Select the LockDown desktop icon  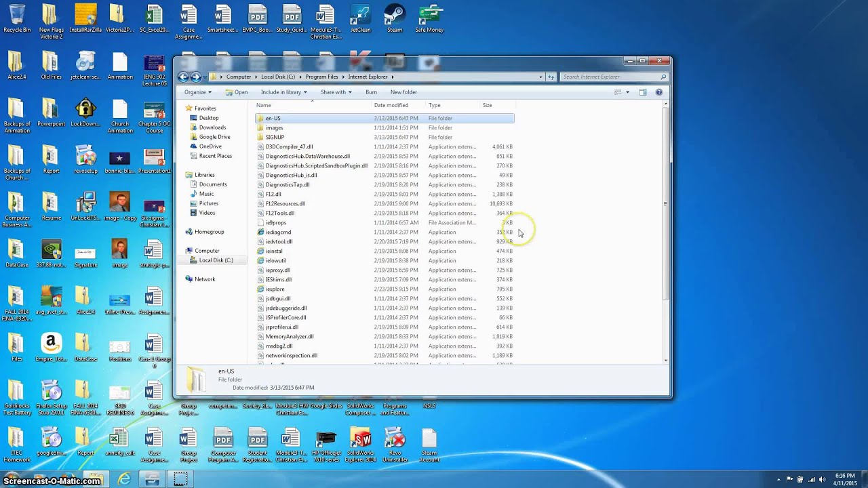tap(85, 113)
